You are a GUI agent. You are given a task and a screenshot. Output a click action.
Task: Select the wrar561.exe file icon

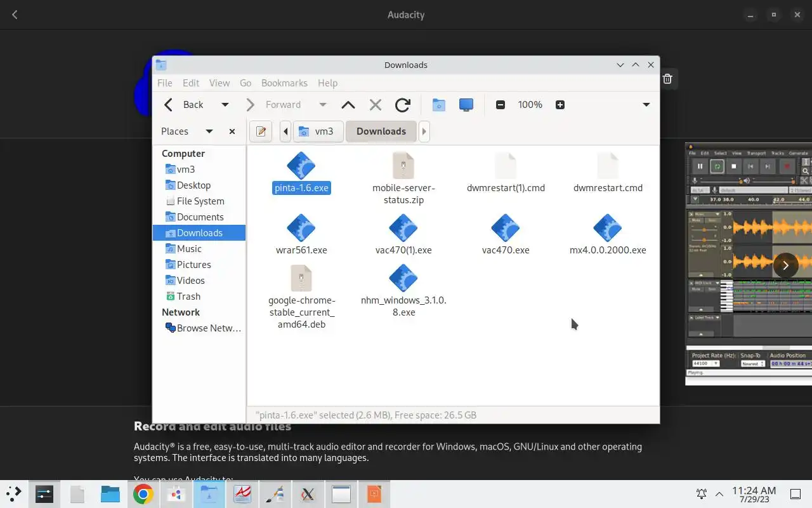pyautogui.click(x=301, y=228)
